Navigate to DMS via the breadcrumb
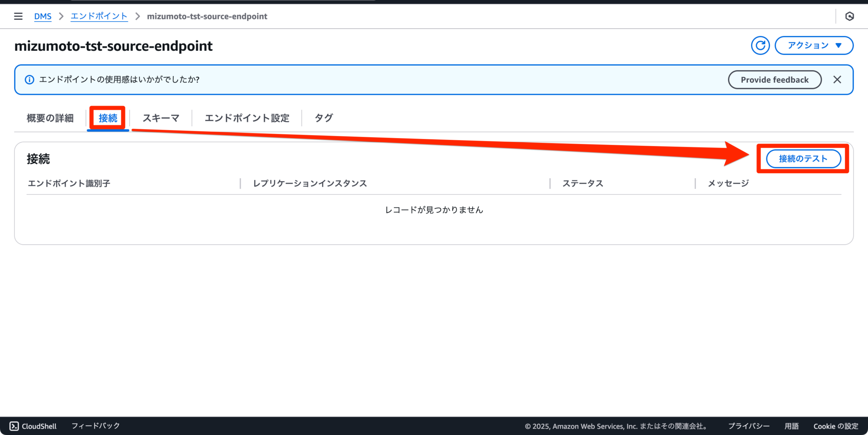This screenshot has height=435, width=868. point(43,16)
